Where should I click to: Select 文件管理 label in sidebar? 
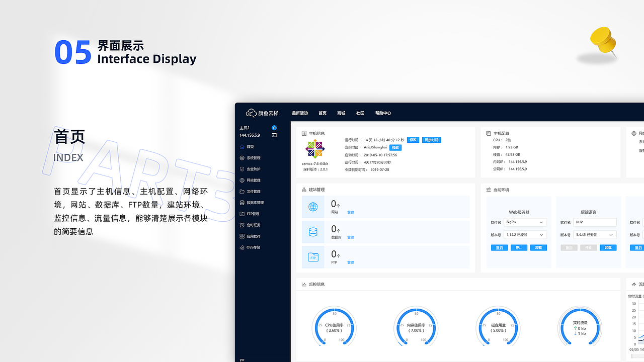pos(254,192)
